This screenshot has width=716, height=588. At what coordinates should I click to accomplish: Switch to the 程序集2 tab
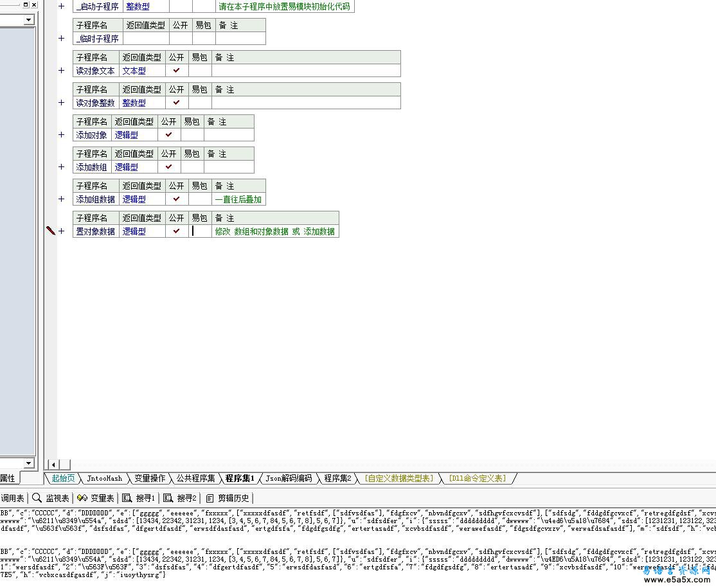tap(337, 478)
